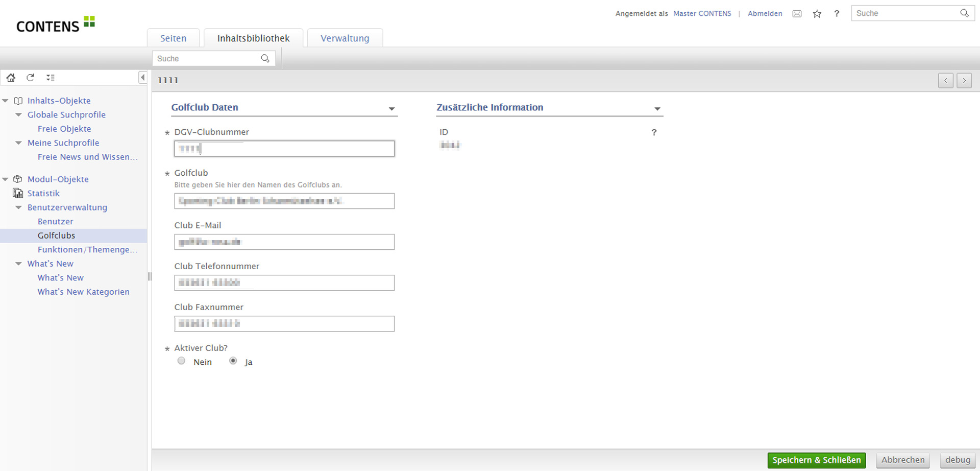The height and width of the screenshot is (471, 980).
Task: Collapse the Zusätzliche Information section
Action: (657, 109)
